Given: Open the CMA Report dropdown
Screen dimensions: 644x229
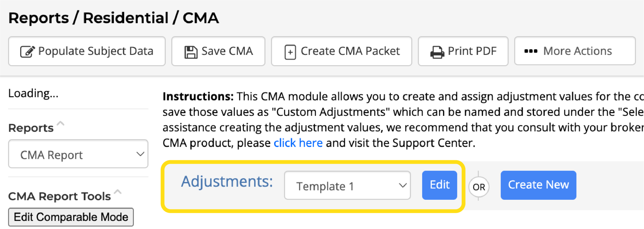Looking at the screenshot, I should (78, 154).
